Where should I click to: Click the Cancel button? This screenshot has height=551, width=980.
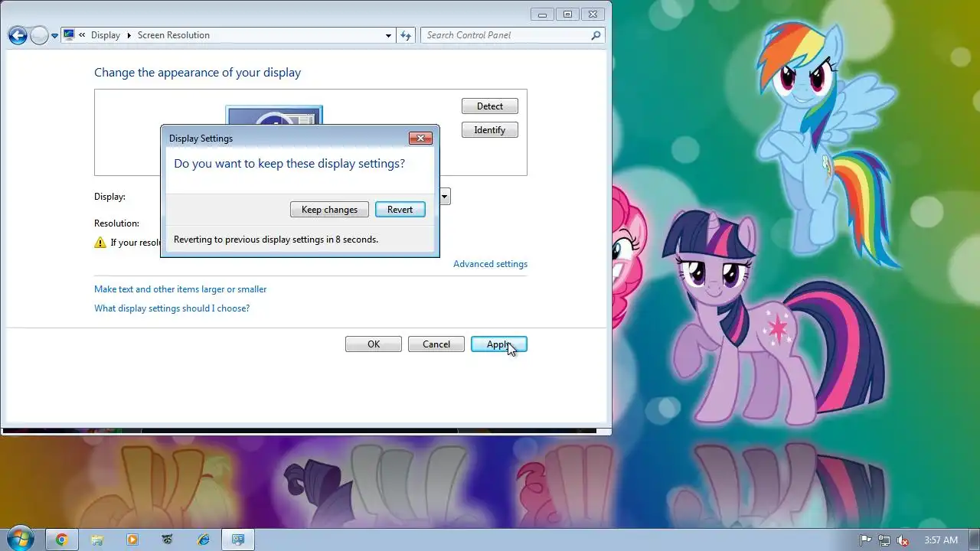tap(436, 344)
